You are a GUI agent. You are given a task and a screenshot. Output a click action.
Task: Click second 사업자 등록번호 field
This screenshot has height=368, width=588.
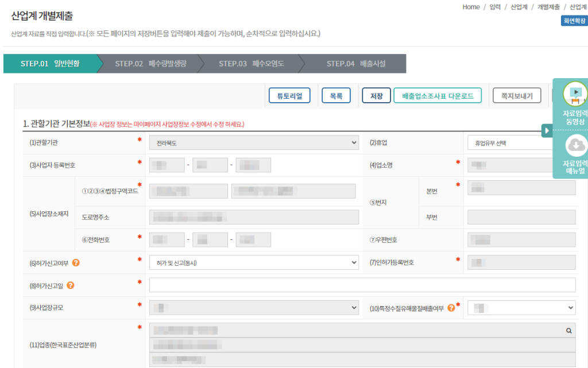tap(210, 165)
